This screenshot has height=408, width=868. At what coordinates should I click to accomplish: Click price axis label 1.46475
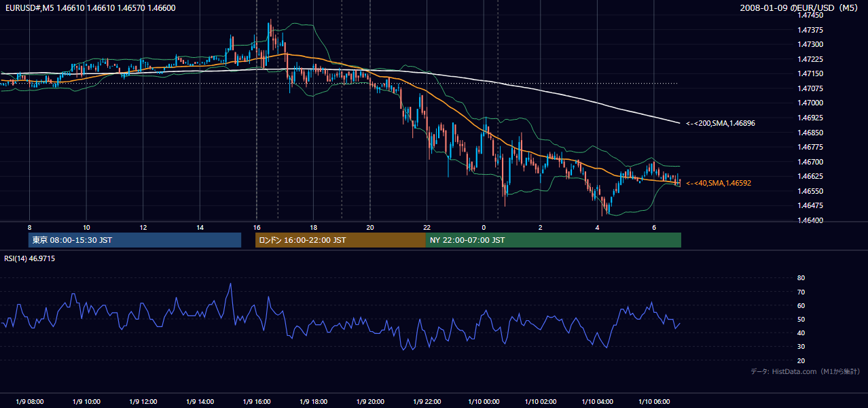[810, 205]
